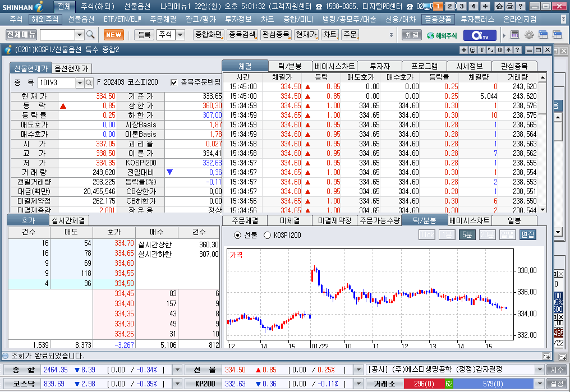Expand the 코스닥 index ticker dropdown
570x392 pixels.
point(177,384)
